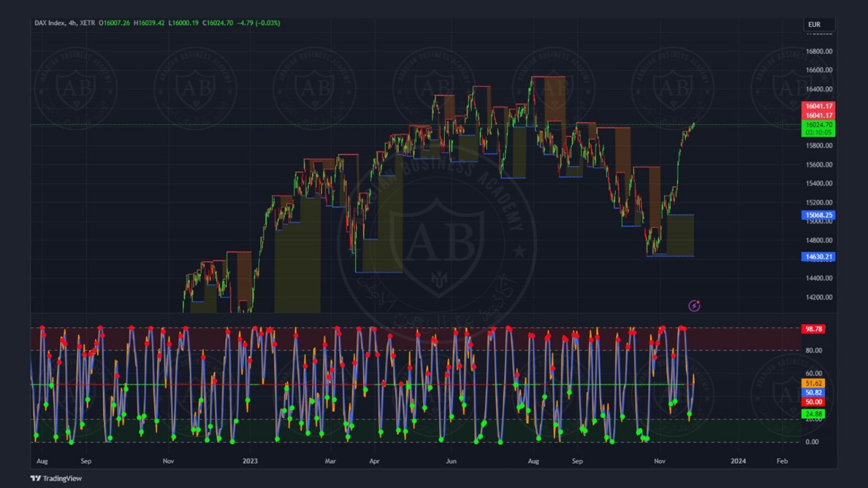Select the low value L16000.19
Screen dimensions: 868x488
[183, 23]
